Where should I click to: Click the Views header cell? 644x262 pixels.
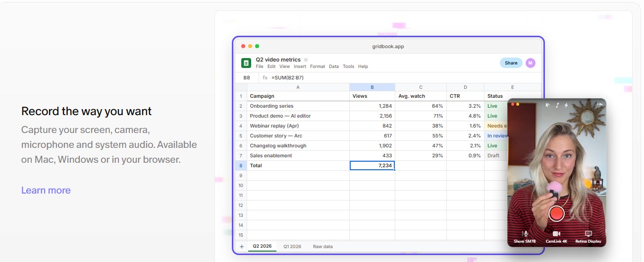(372, 96)
